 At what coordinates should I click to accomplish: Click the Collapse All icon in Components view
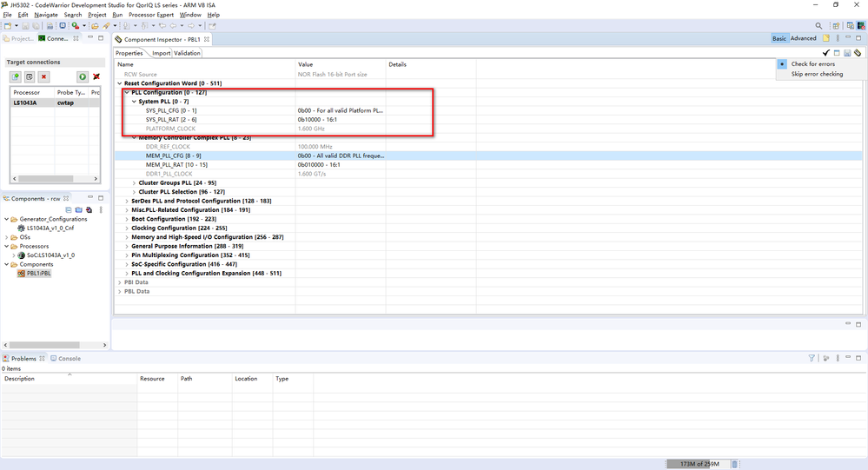coord(69,210)
